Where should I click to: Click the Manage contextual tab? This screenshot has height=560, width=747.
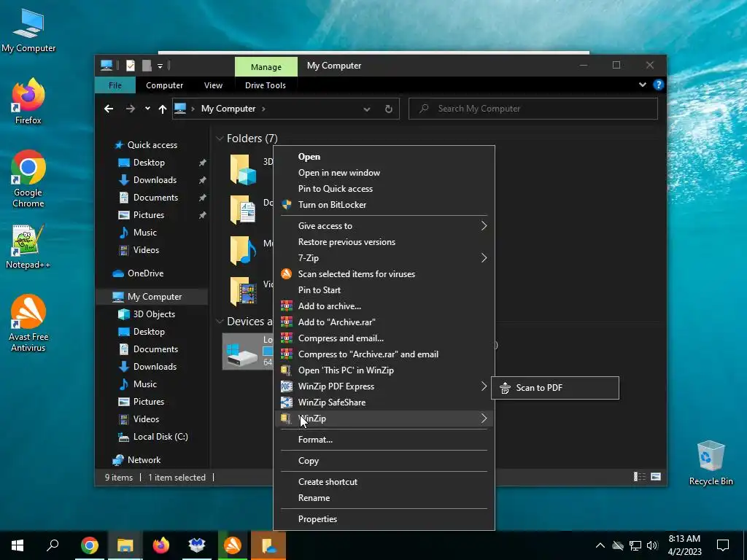click(266, 67)
